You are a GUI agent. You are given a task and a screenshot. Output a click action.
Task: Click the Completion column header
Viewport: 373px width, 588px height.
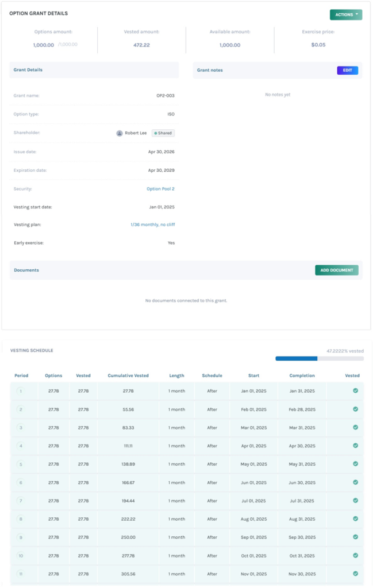(x=302, y=376)
